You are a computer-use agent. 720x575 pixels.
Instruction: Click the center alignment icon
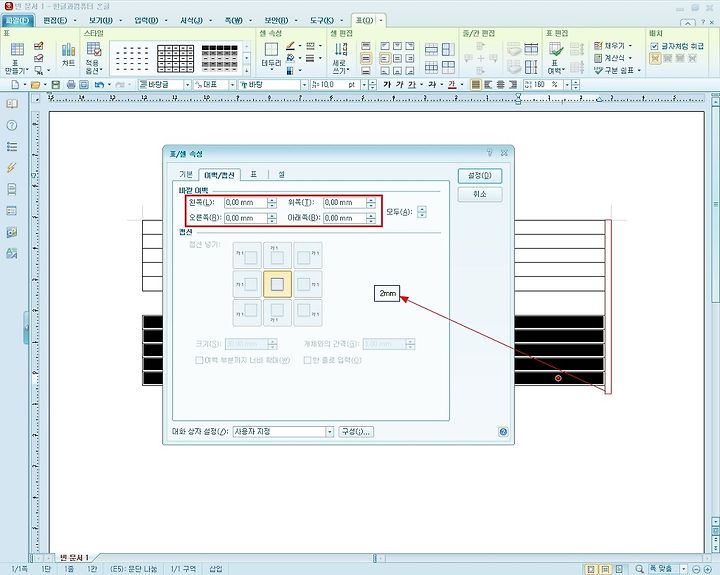[x=501, y=85]
